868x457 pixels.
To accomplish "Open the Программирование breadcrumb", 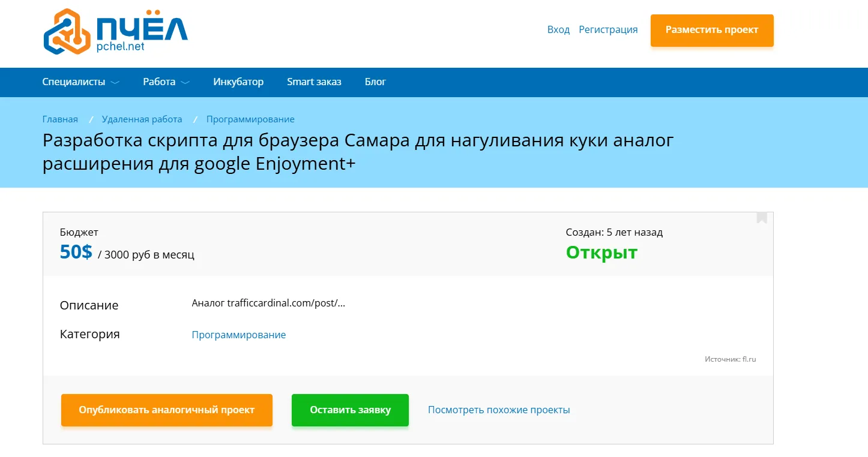I will coord(250,119).
